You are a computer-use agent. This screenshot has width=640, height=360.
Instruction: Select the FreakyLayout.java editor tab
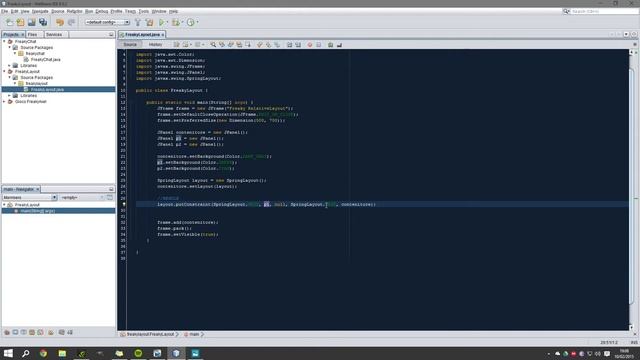[142, 35]
